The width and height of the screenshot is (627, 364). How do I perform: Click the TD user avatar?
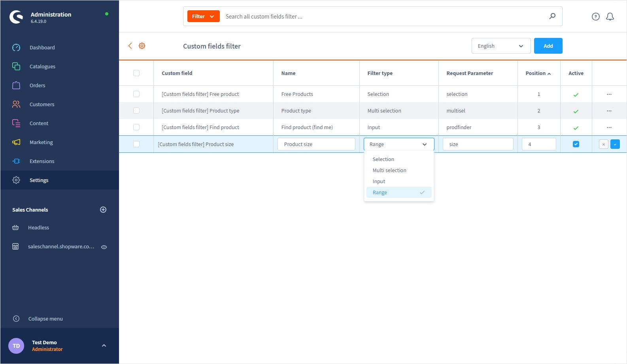tap(16, 346)
